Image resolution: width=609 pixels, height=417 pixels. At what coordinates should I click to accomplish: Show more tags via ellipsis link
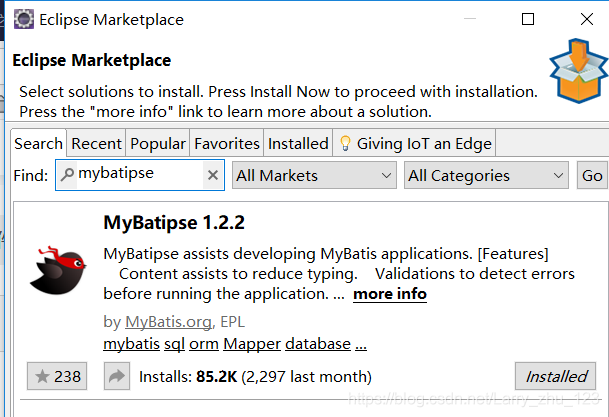click(x=361, y=344)
